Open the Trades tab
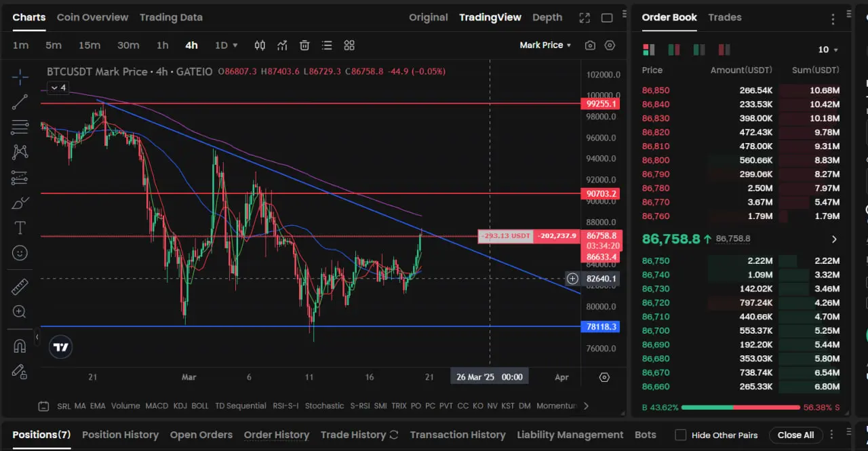The image size is (868, 451). pyautogui.click(x=725, y=17)
